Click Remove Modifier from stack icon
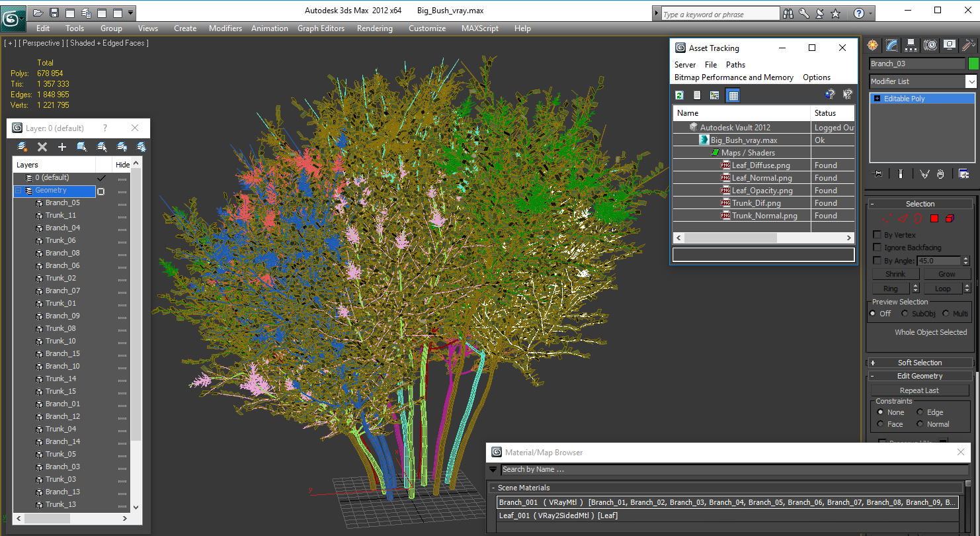The width and height of the screenshot is (980, 536). (941, 173)
